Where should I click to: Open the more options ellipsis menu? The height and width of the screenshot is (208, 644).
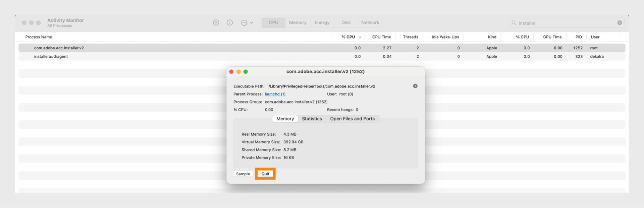(247, 23)
